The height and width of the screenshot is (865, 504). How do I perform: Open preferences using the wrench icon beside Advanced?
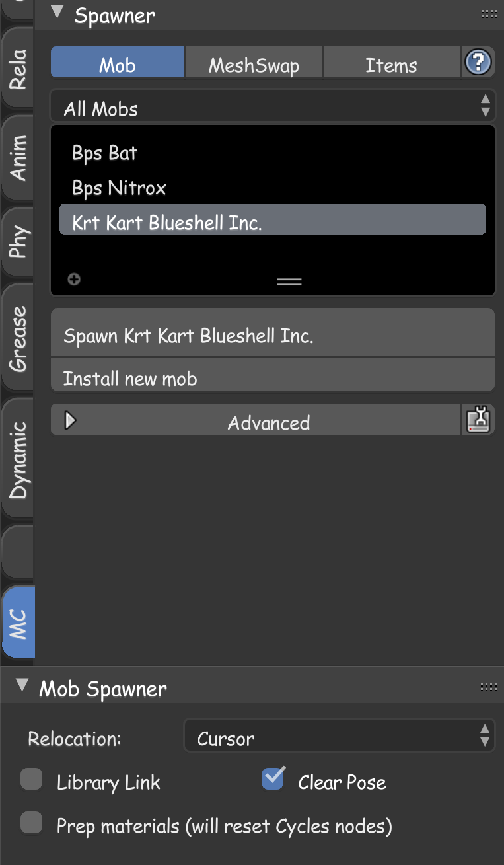point(478,419)
